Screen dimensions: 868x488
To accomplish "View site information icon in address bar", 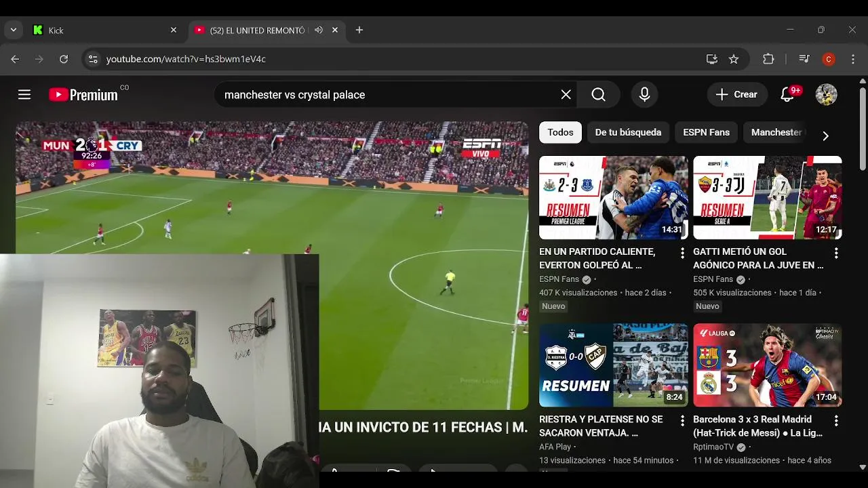I will [93, 59].
